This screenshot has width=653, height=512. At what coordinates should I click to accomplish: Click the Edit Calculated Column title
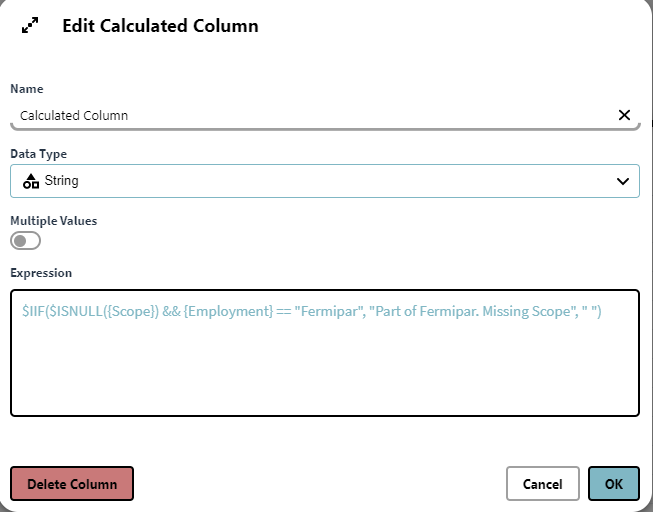click(160, 27)
